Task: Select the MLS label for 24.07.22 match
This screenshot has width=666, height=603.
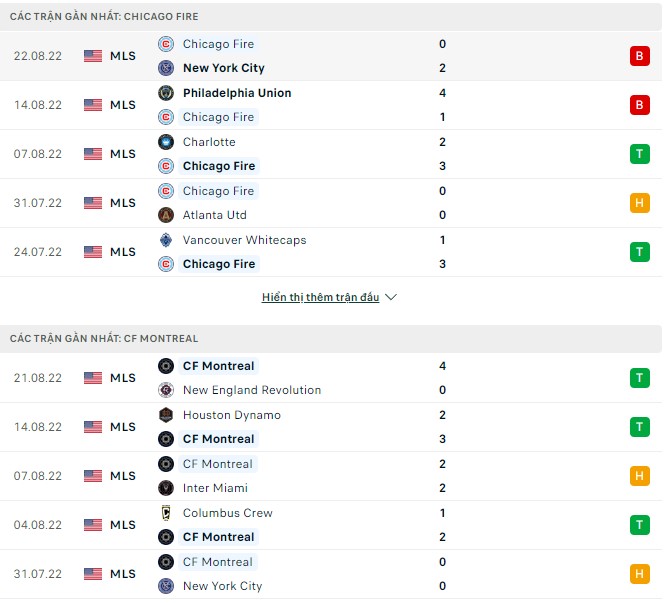Action: pos(123,252)
